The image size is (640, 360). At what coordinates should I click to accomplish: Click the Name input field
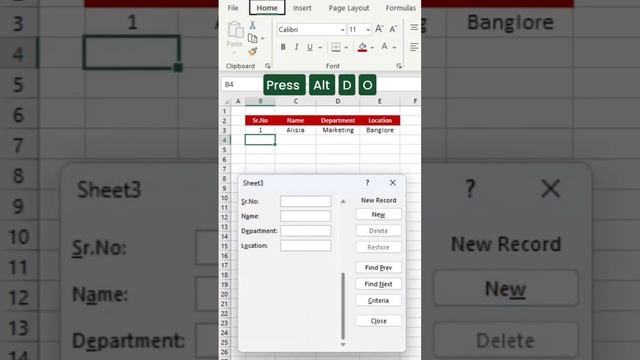(x=306, y=216)
